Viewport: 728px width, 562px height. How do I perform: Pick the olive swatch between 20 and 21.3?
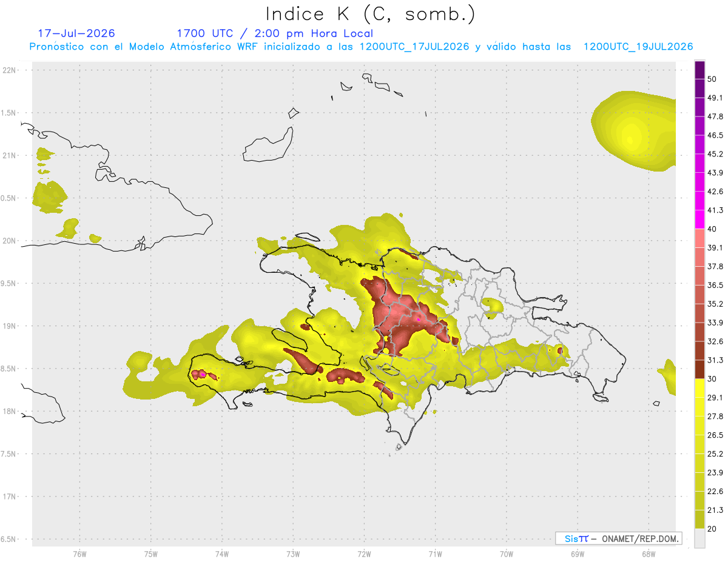click(x=699, y=519)
